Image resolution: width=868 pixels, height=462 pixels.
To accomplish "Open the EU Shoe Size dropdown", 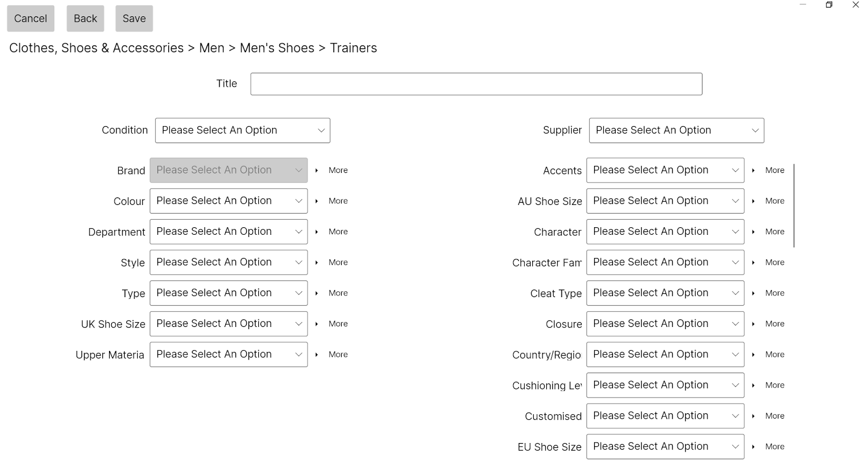I will tap(665, 446).
